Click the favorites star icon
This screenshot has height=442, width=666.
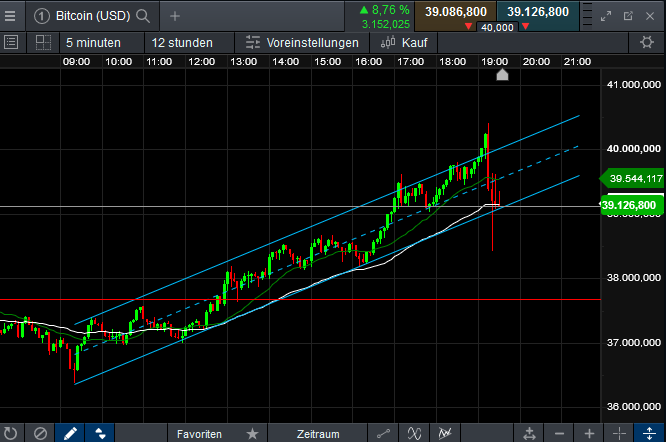[252, 434]
